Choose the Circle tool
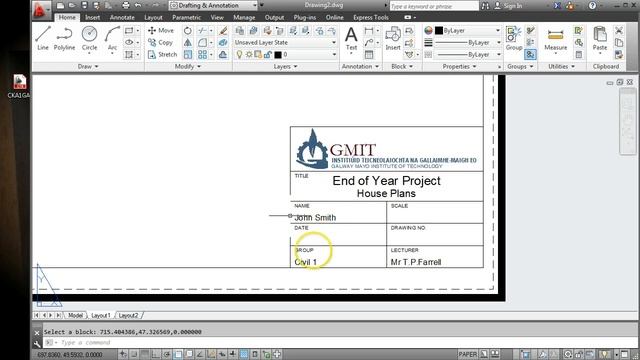Screen dimensions: 640x360 click(89, 38)
